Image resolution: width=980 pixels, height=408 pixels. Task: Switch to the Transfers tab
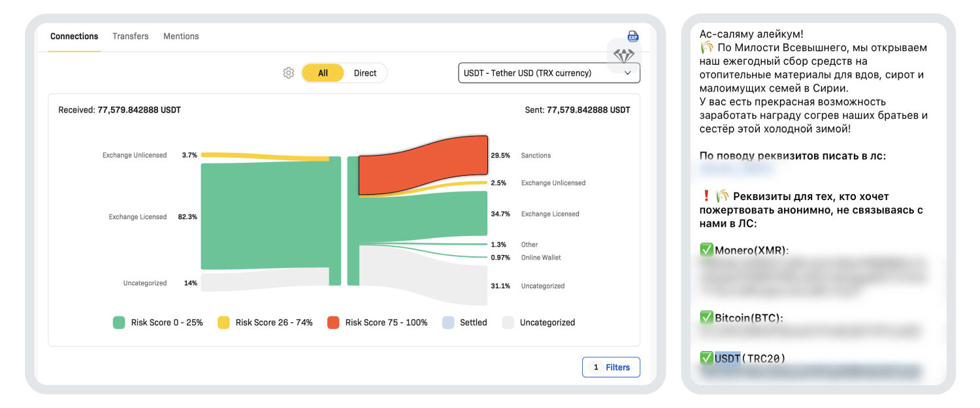coord(131,37)
